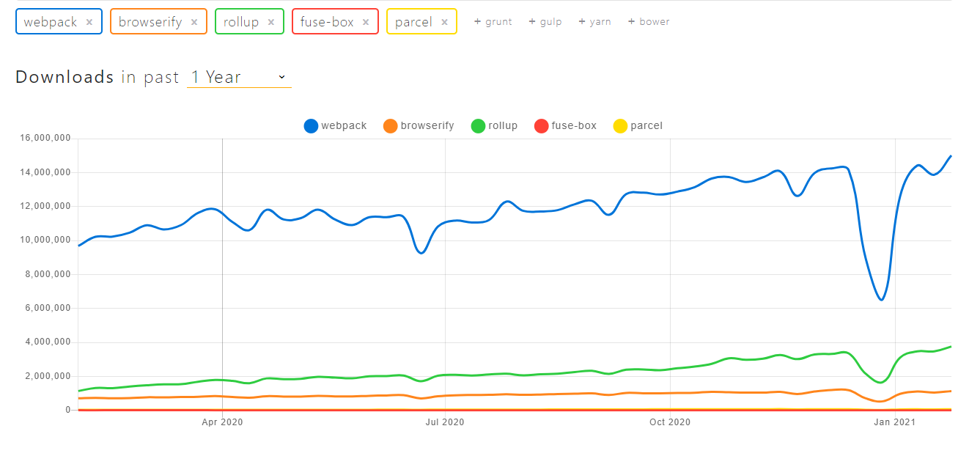Open the 1 Year period dropdown
The image size is (980, 456).
(239, 77)
